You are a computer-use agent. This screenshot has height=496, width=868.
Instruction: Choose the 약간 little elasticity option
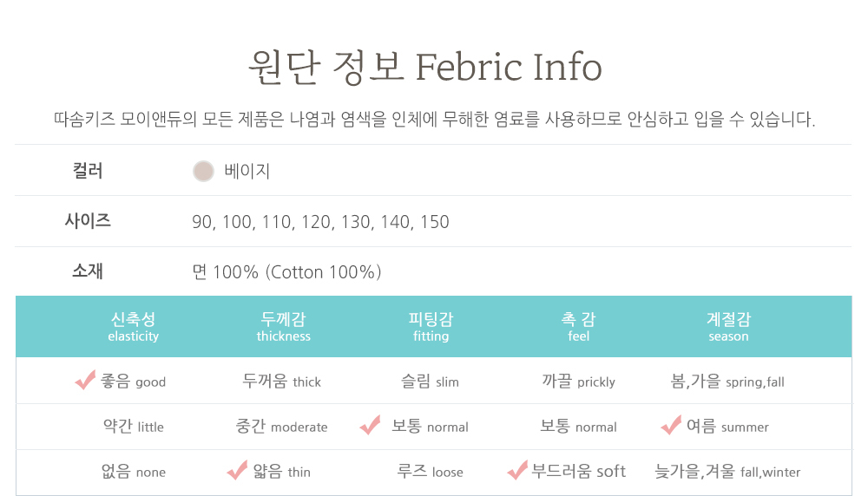(x=133, y=426)
